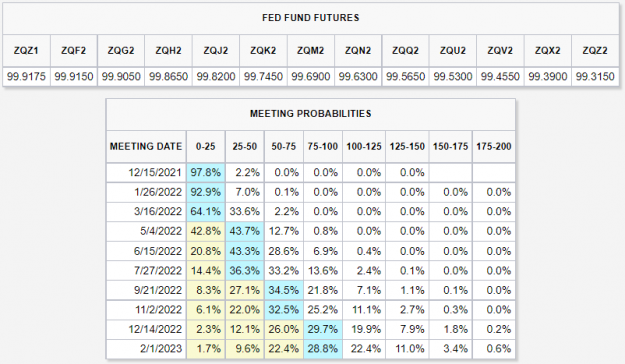Viewport: 625px width, 364px height.
Task: Select the 29.7% cell for 12/14/2022
Action: pyautogui.click(x=322, y=329)
